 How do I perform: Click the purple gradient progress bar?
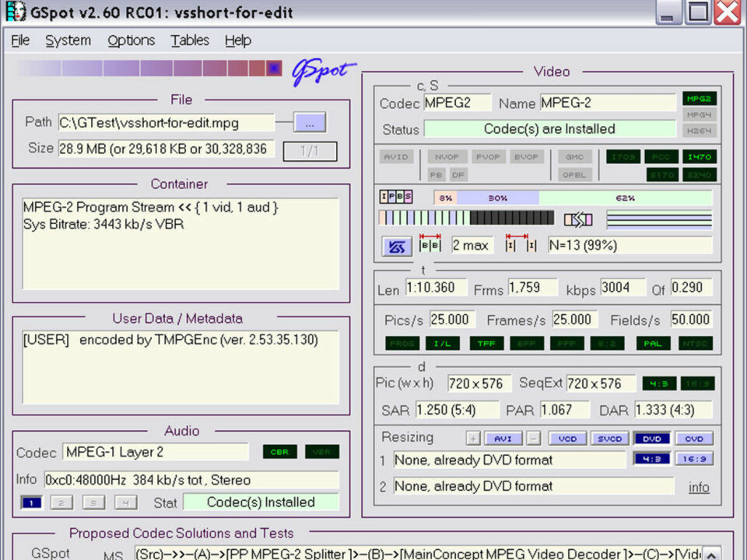(148, 68)
